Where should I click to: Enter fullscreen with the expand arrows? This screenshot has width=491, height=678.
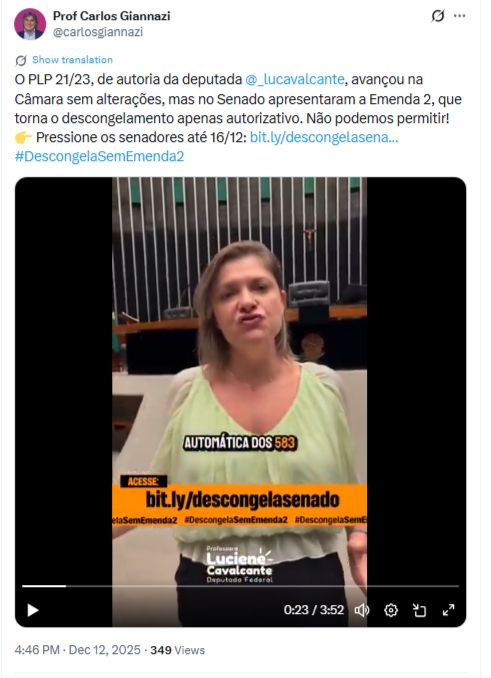pyautogui.click(x=449, y=610)
